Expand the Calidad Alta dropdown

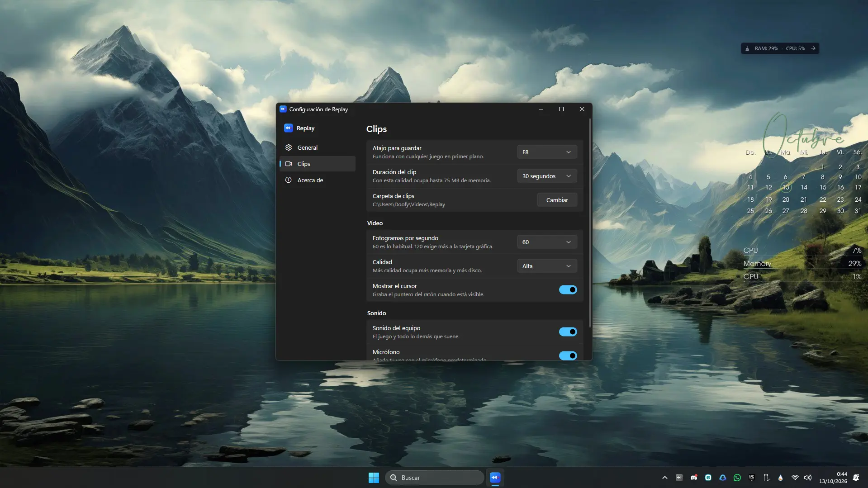[x=547, y=266]
